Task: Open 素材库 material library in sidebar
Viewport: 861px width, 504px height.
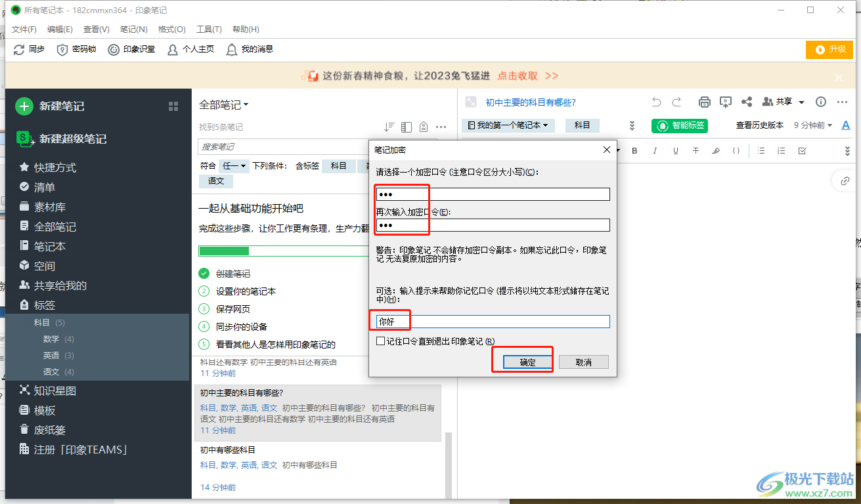Action: pos(43,207)
